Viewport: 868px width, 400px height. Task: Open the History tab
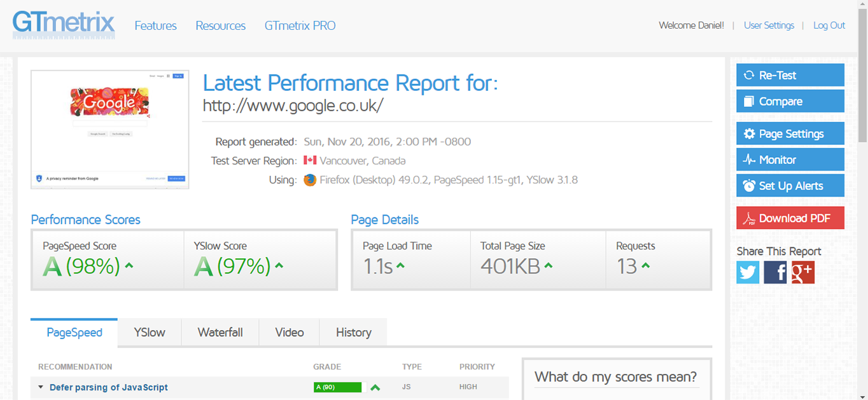coord(353,333)
